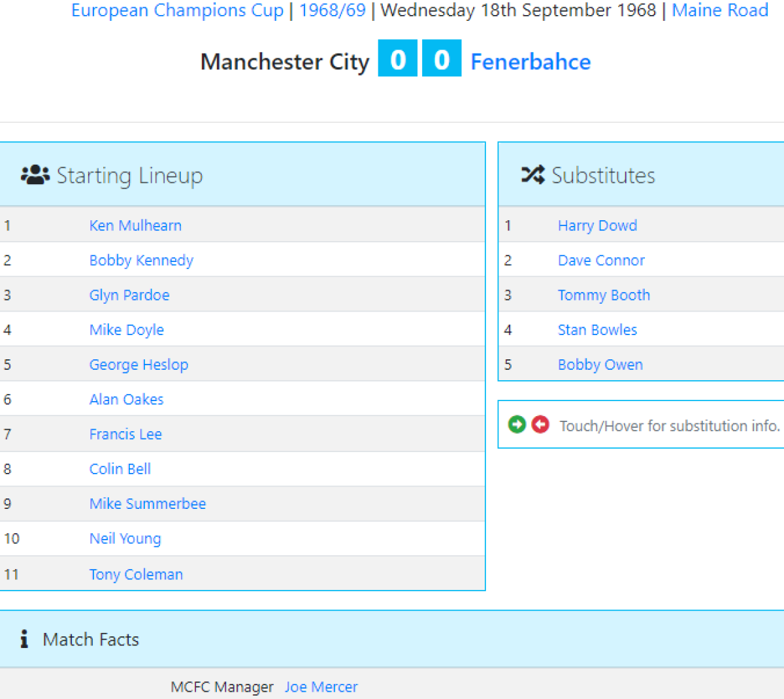The width and height of the screenshot is (784, 699).
Task: Click substitute Stan Bowles' name
Action: (597, 329)
